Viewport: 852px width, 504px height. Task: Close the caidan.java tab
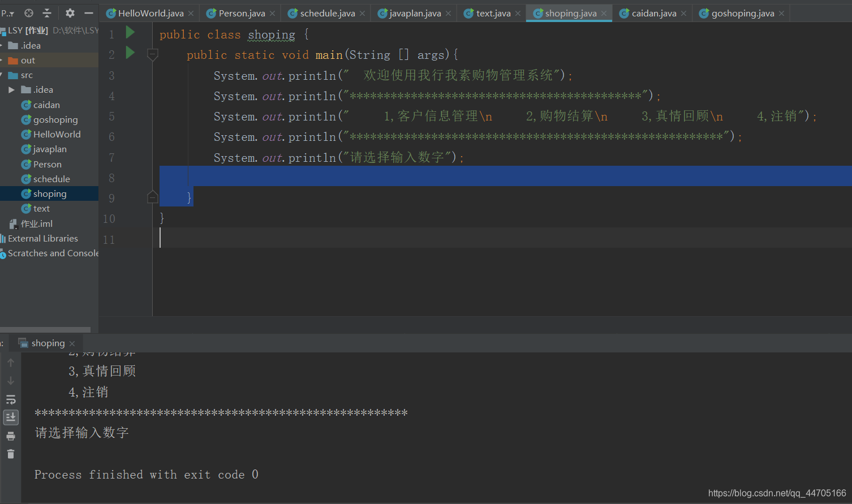[684, 14]
